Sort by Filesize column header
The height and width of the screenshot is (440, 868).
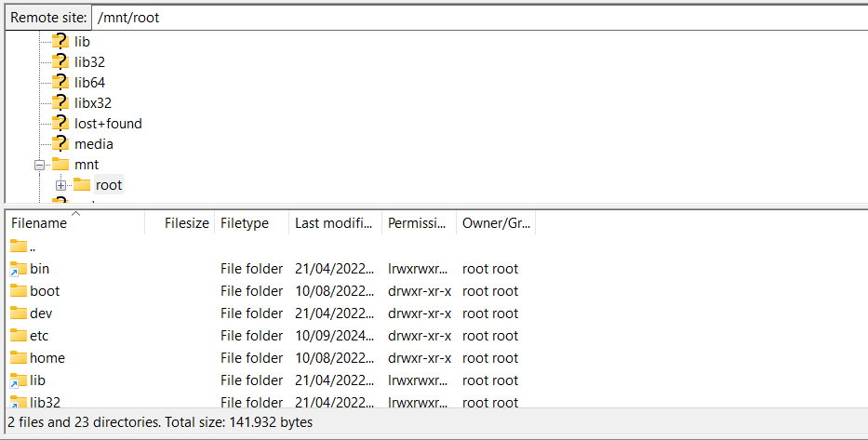[x=186, y=223]
